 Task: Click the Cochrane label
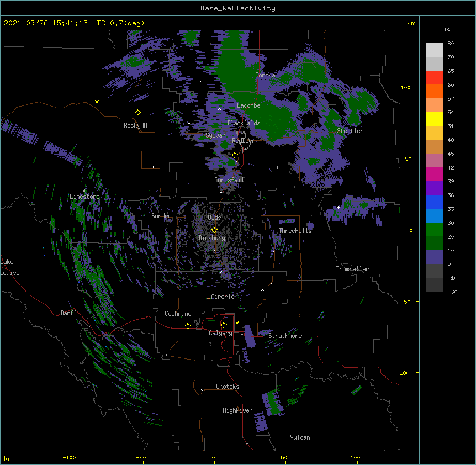pos(178,314)
